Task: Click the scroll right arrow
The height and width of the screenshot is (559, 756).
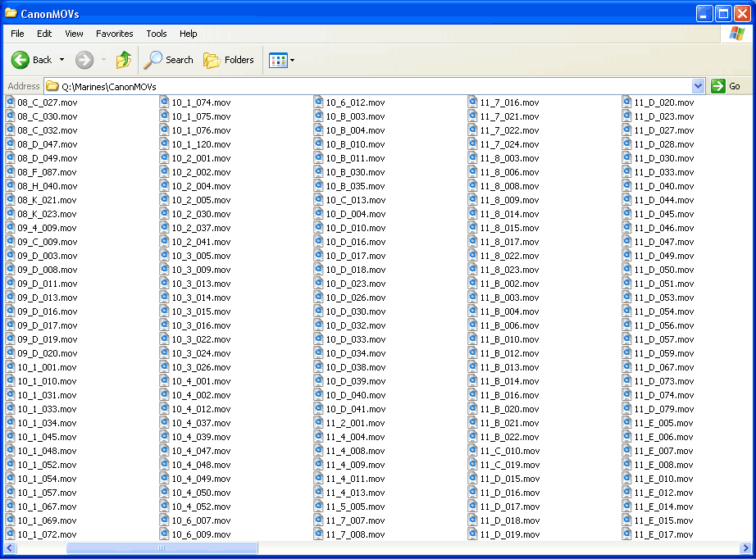Action: point(745,548)
